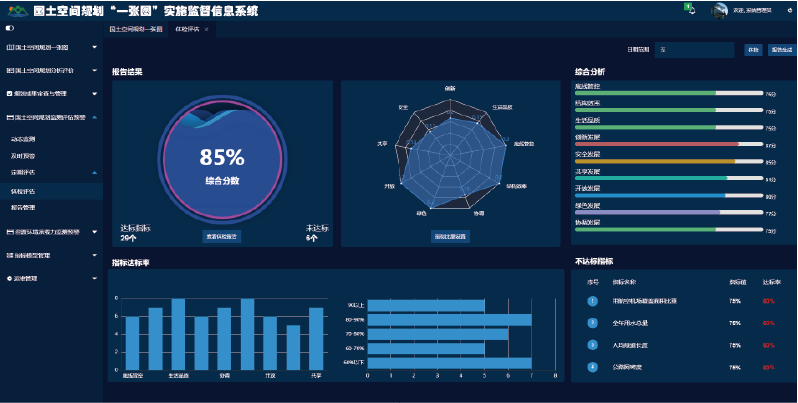This screenshot has width=798, height=403.
Task: Open the user avatar at top right
Action: click(719, 10)
